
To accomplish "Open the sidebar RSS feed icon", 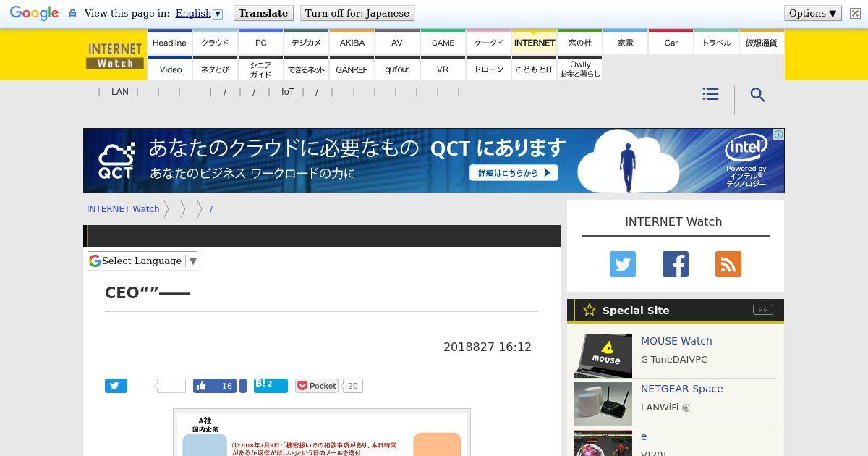I will [x=728, y=264].
